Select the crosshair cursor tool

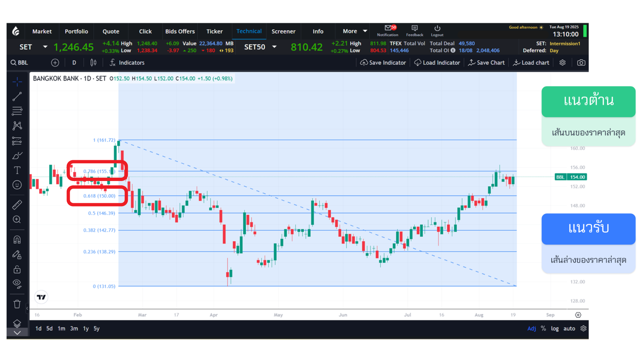tap(17, 81)
